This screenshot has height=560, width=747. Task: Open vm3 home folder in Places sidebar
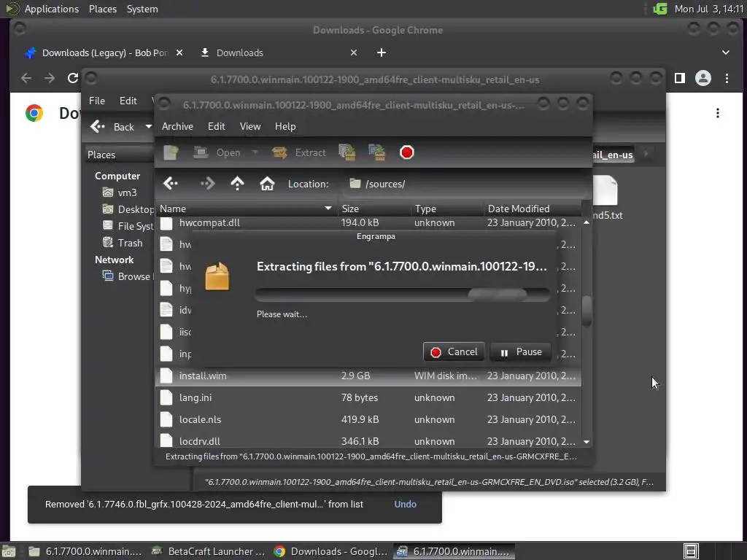point(120,192)
